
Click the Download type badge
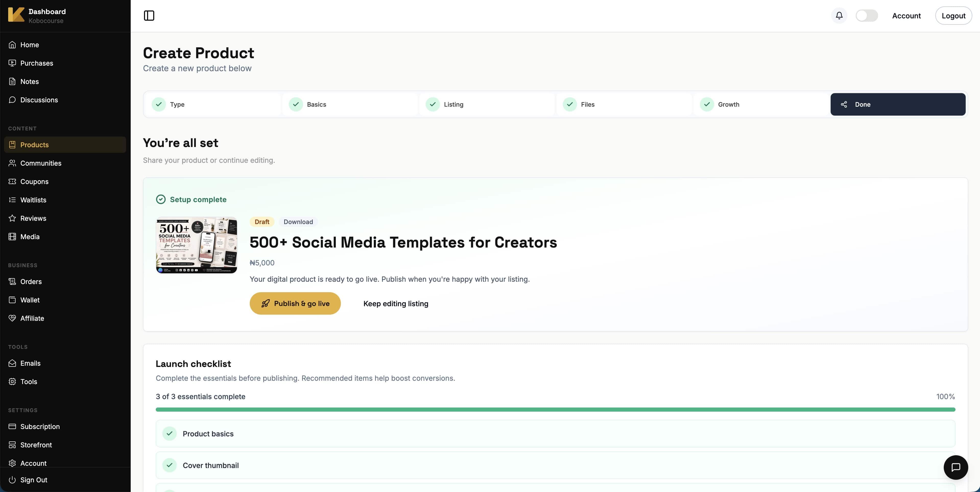[298, 222]
